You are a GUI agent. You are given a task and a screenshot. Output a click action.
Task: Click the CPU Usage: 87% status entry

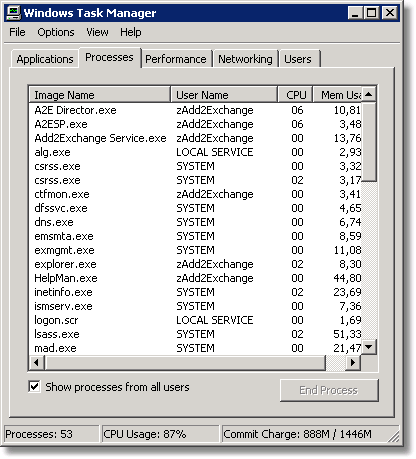(160, 434)
